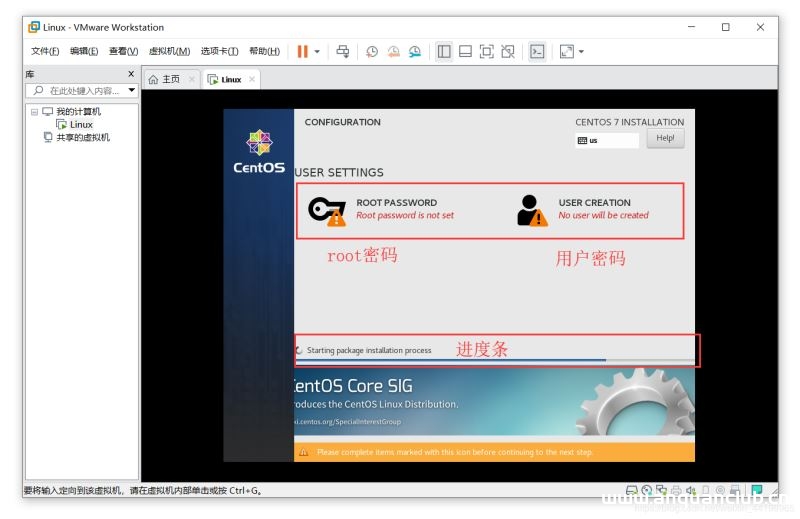This screenshot has height=519, width=800.
Task: Collapse the 我的计算机 tree node
Action: pos(35,112)
